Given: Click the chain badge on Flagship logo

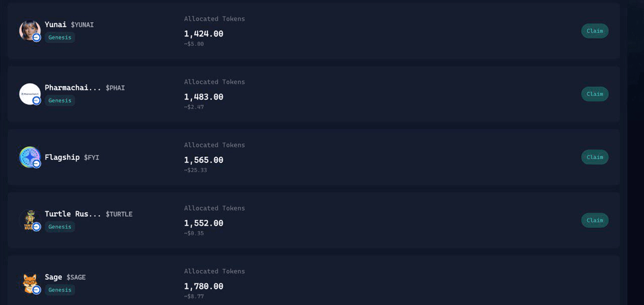Looking at the screenshot, I should point(36,164).
